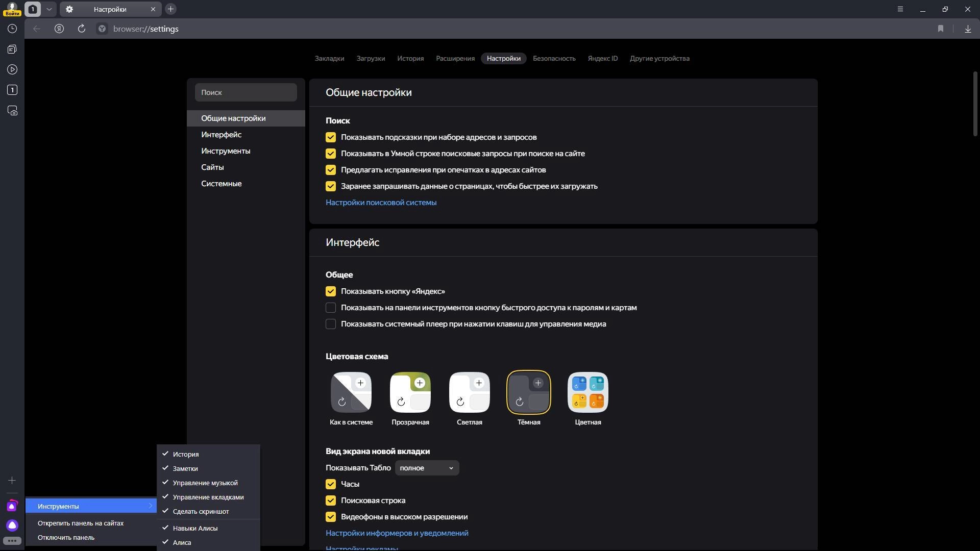Expand the tab list dropdown arrow
Viewport: 980px width, 551px height.
49,9
